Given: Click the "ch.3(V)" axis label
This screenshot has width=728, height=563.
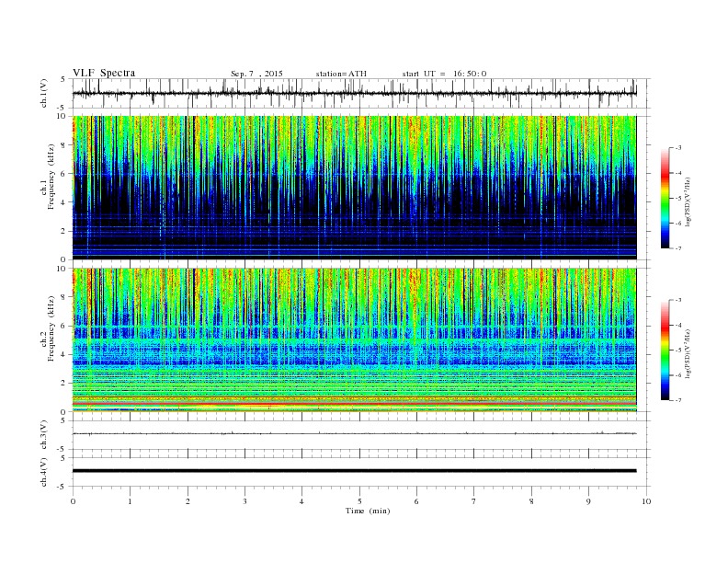Looking at the screenshot, I should [x=44, y=435].
